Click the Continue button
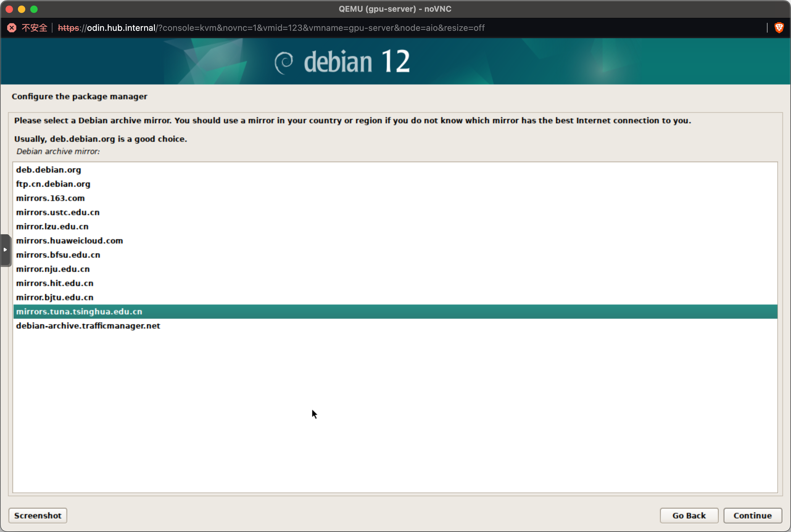Screen dimensions: 791x532 [x=753, y=515]
